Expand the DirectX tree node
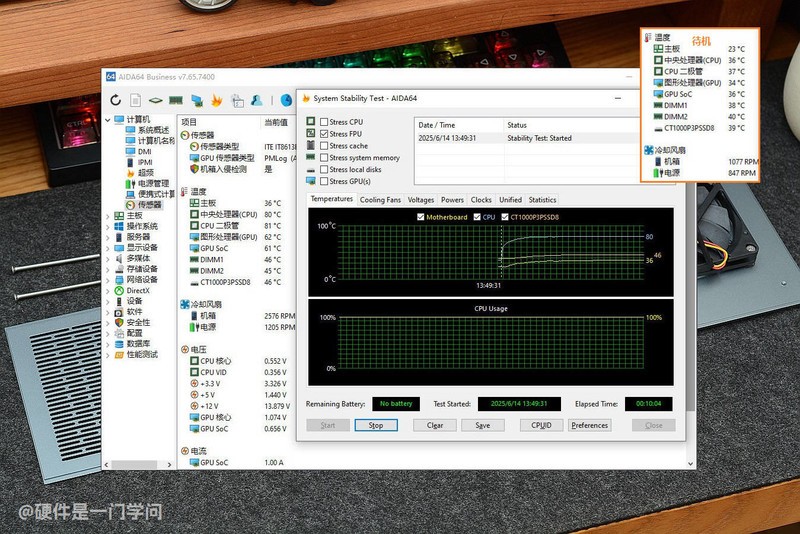800x534 pixels. click(108, 291)
